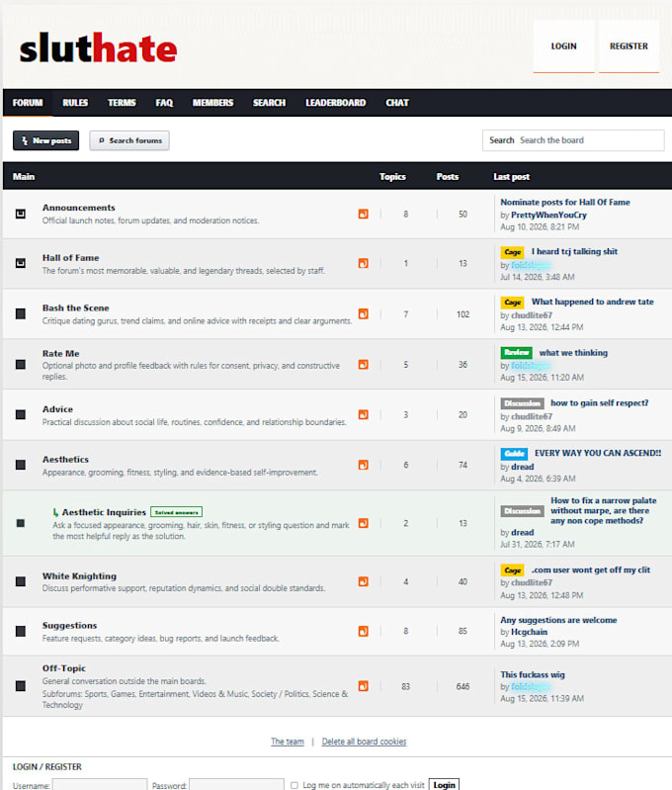The image size is (672, 790).
Task: Click the Login submit button
Action: 444,785
